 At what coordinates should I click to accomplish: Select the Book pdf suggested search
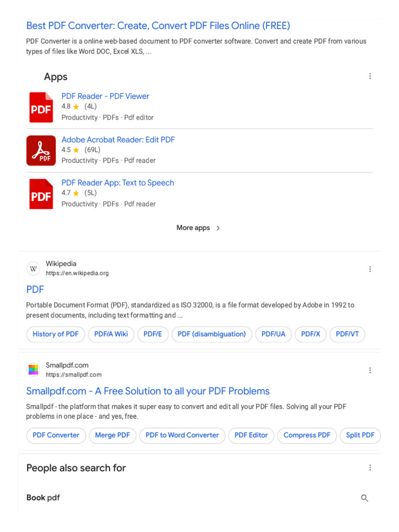[43, 498]
